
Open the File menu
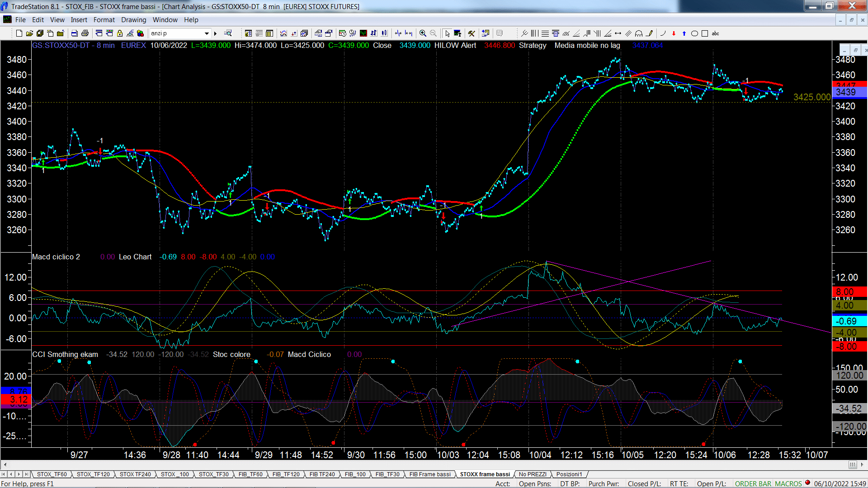pyautogui.click(x=20, y=20)
